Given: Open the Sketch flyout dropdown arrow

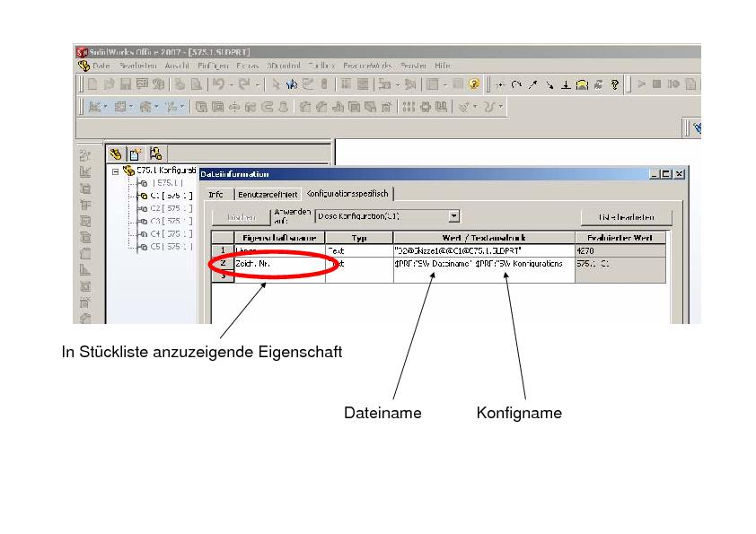Looking at the screenshot, I should pyautogui.click(x=105, y=107).
